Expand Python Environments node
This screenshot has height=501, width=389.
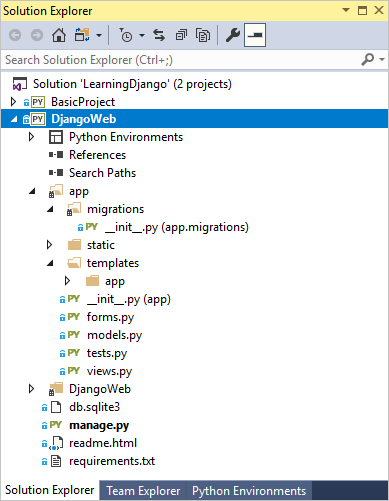point(31,137)
